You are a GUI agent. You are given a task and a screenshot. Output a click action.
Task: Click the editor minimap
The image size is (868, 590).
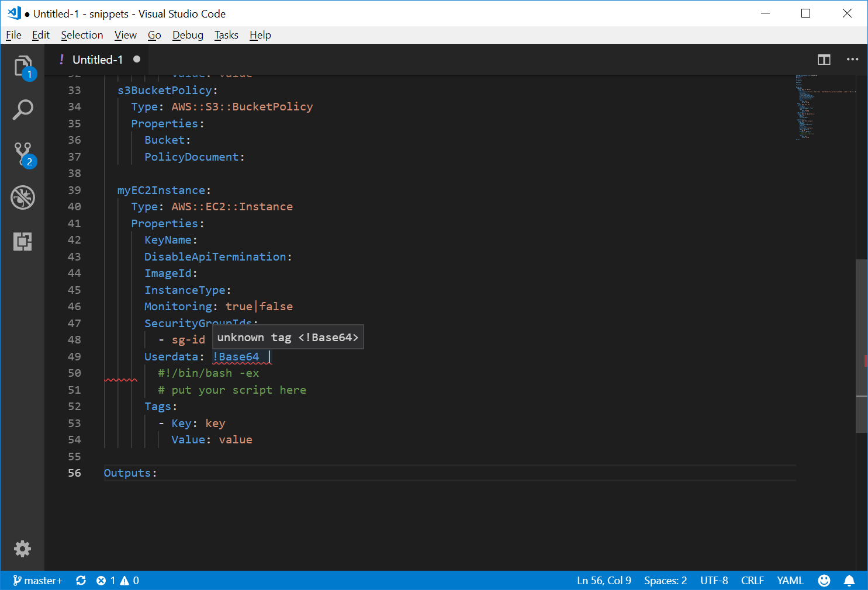coord(824,111)
